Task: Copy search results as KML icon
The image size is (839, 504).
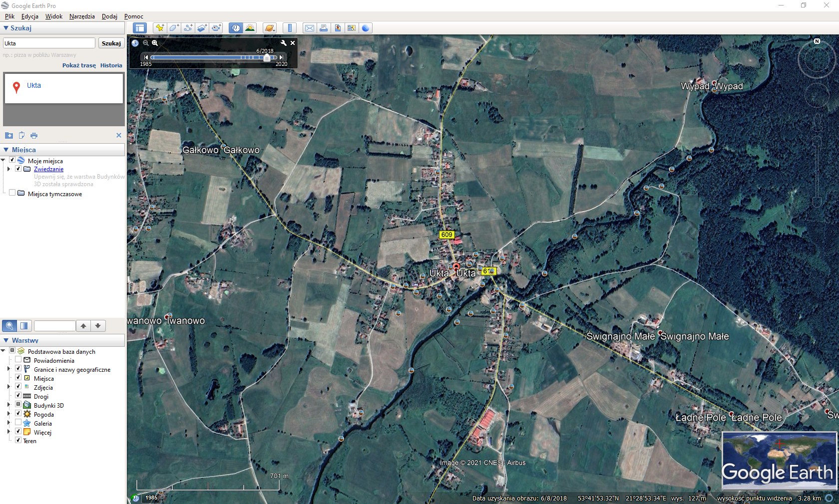Action: 21,135
